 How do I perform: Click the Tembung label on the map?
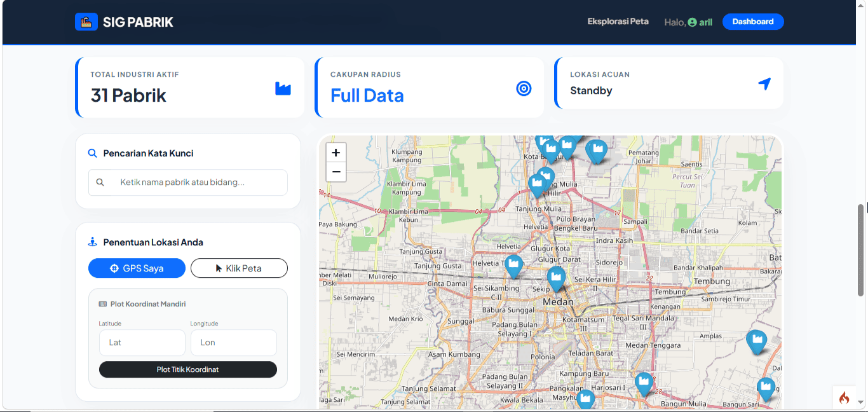point(712,281)
